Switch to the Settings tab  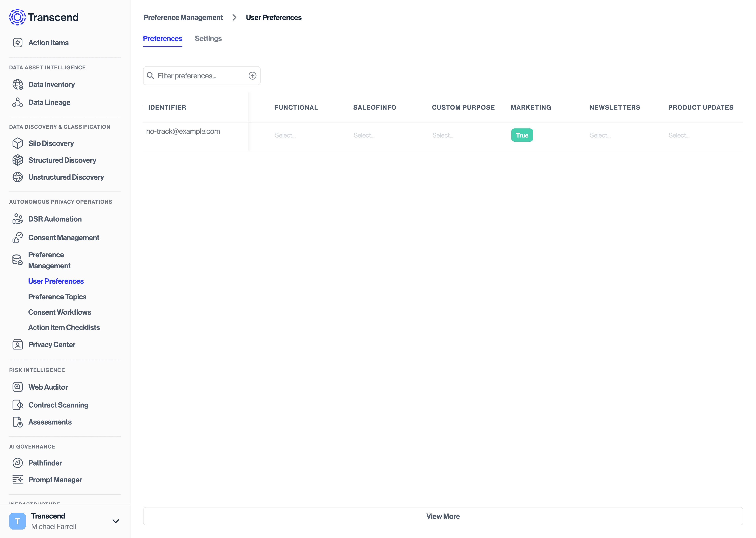[x=208, y=38]
